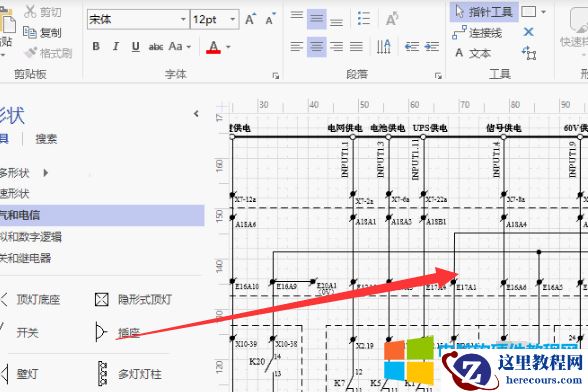Click the Cut (剪切) button
Image resolution: width=588 pixels, height=392 pixels.
(x=42, y=12)
